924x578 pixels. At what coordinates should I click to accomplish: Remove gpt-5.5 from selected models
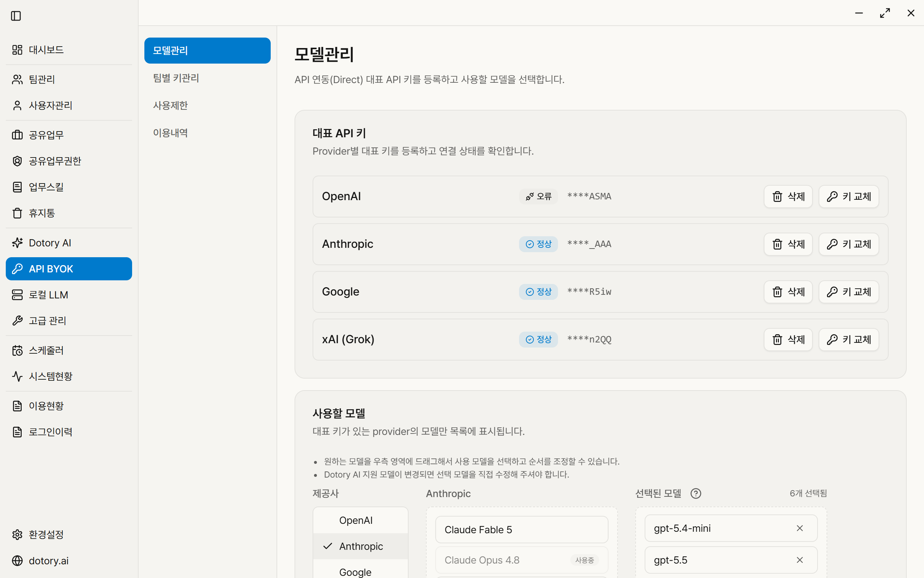click(800, 560)
